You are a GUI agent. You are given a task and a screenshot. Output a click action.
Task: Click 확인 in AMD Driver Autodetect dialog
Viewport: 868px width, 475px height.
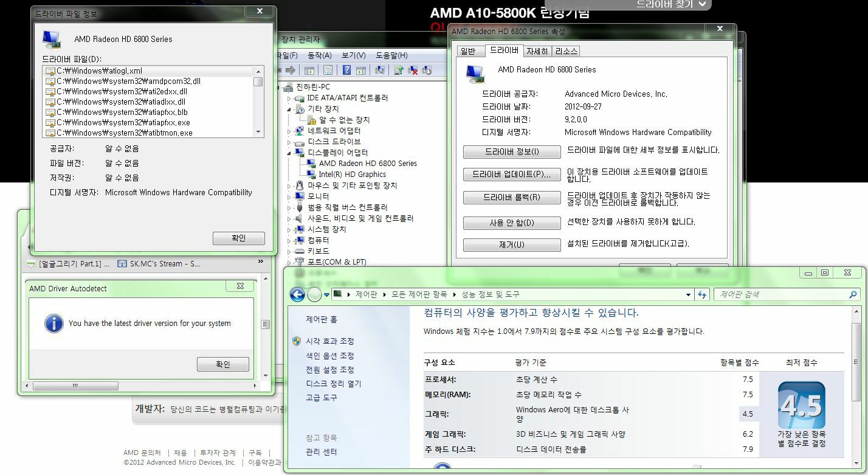click(223, 364)
